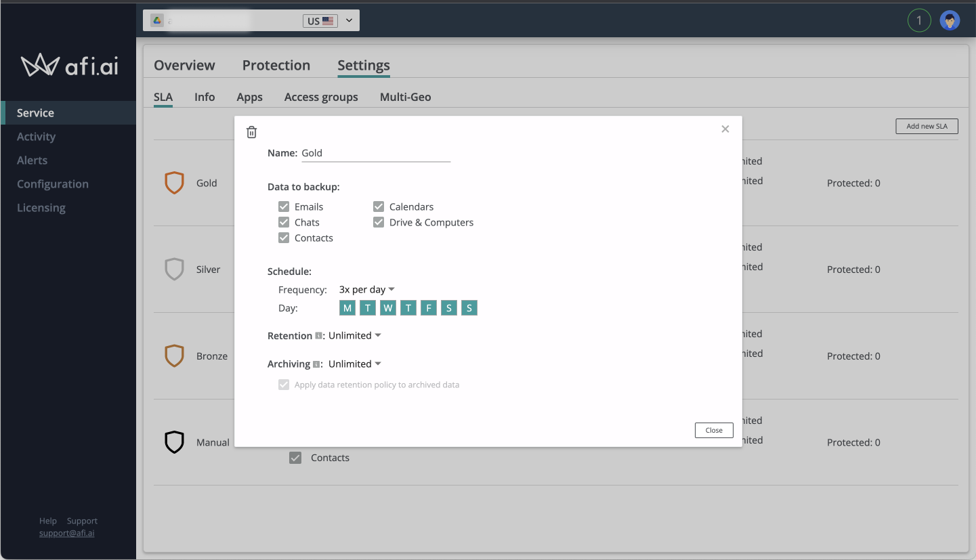Open the Frequency dropdown showing 3x per day
Image resolution: width=976 pixels, height=560 pixels.
(x=366, y=289)
